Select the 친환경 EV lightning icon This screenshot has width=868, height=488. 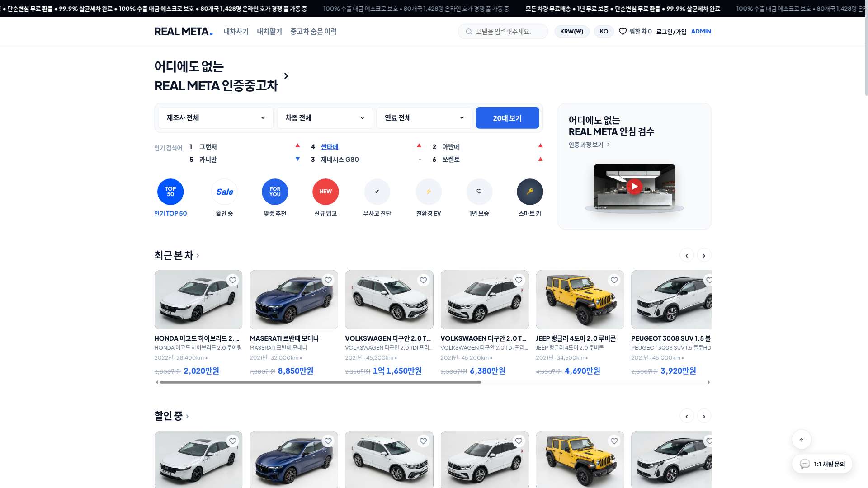pyautogui.click(x=429, y=192)
